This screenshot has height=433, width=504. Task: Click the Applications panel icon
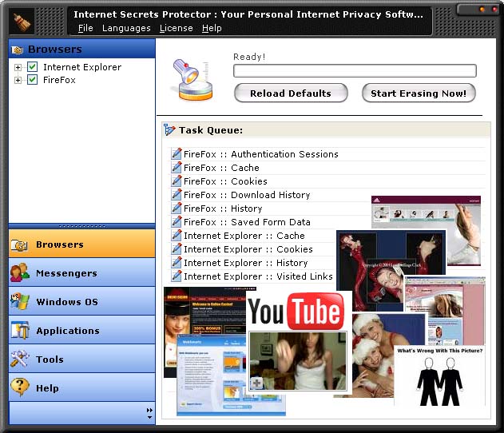tap(20, 330)
